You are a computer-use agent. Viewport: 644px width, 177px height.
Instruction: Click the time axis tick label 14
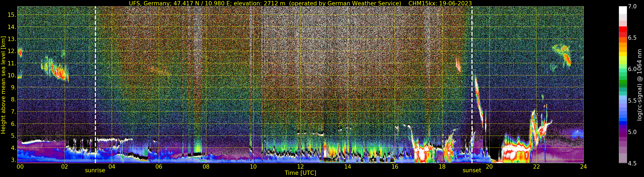click(x=347, y=167)
